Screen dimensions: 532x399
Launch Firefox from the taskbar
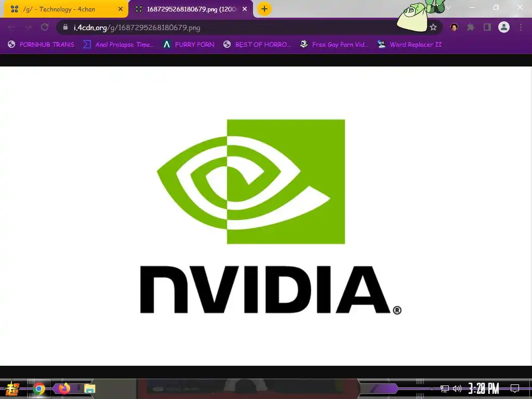(x=64, y=388)
